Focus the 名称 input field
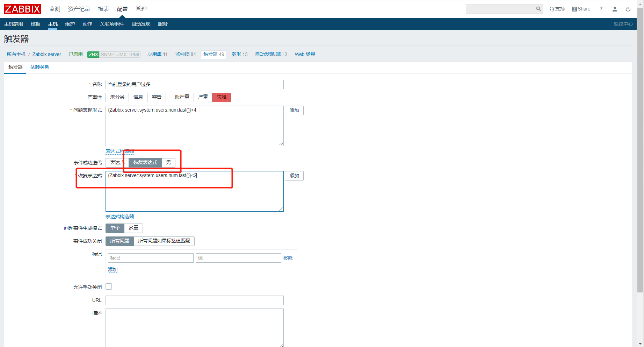 pyautogui.click(x=195, y=84)
